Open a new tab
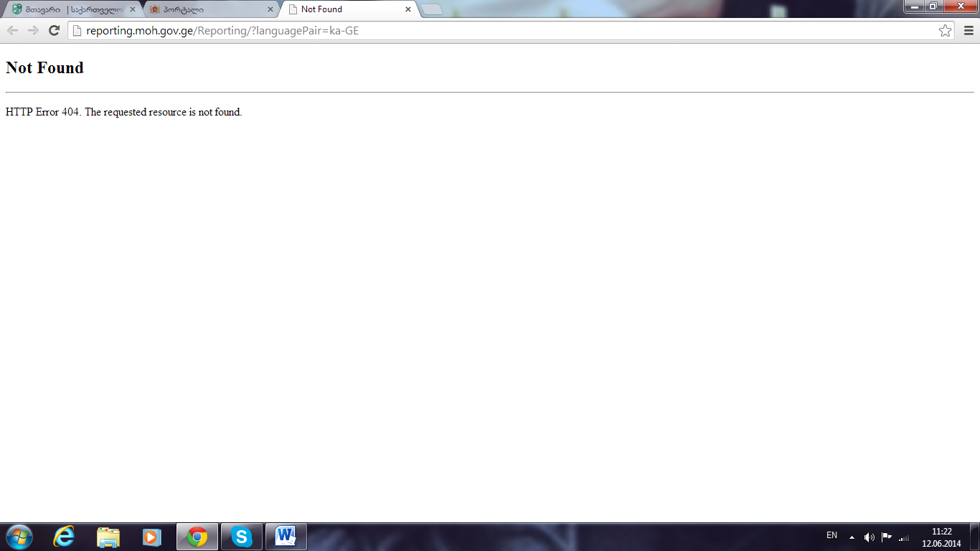This screenshot has height=551, width=980. click(431, 9)
